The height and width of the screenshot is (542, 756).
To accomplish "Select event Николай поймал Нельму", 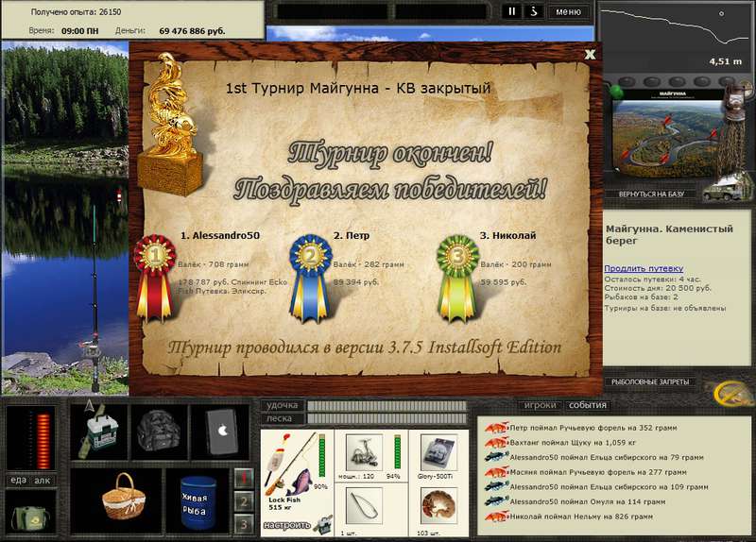I will tap(581, 517).
